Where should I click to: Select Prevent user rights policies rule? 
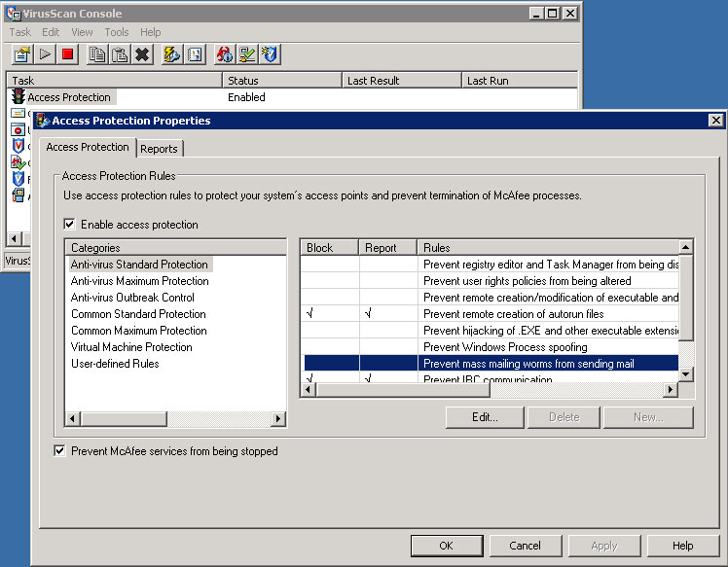pyautogui.click(x=527, y=281)
